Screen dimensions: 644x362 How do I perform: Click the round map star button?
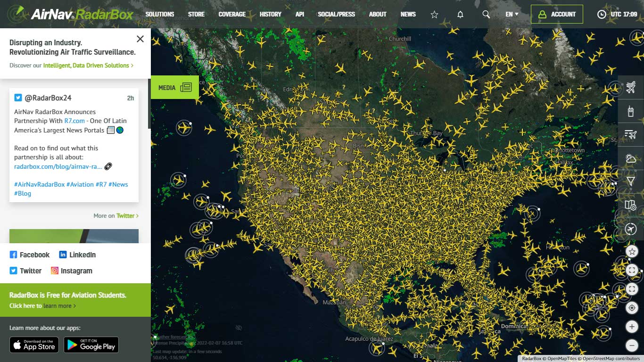tap(632, 252)
